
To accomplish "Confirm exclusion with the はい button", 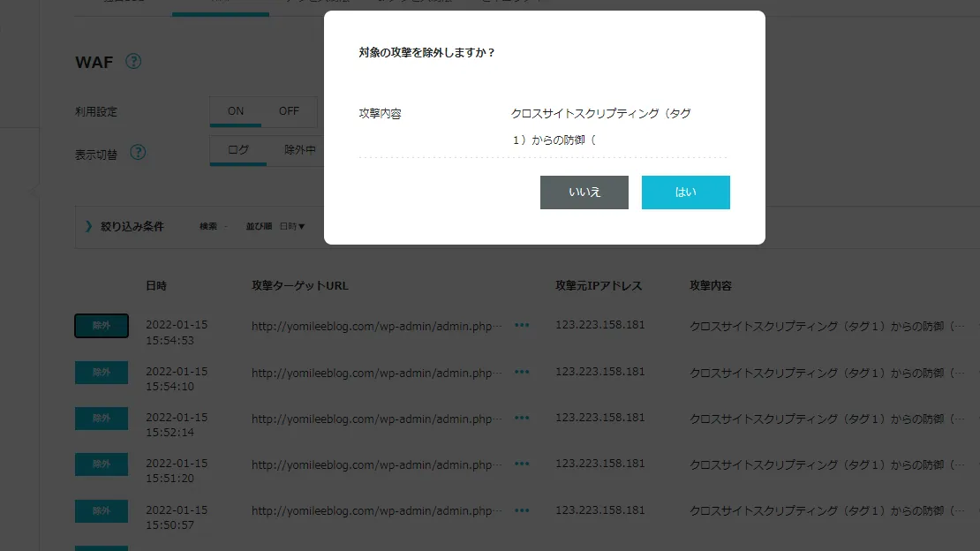I will [686, 192].
